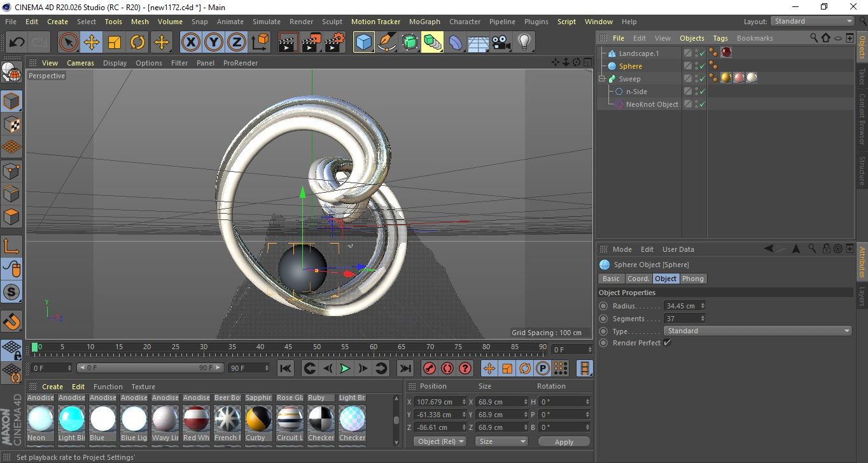Toggle X axis lock
The image size is (868, 463).
190,43
